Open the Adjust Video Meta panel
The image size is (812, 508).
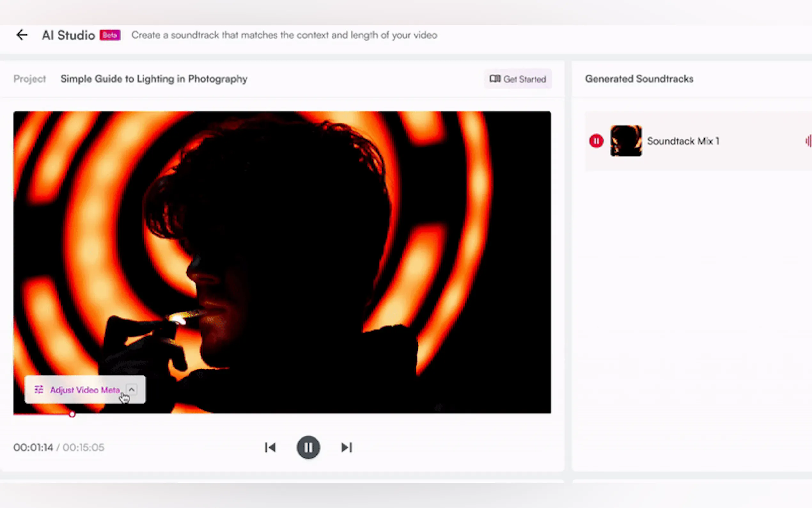[x=85, y=390]
